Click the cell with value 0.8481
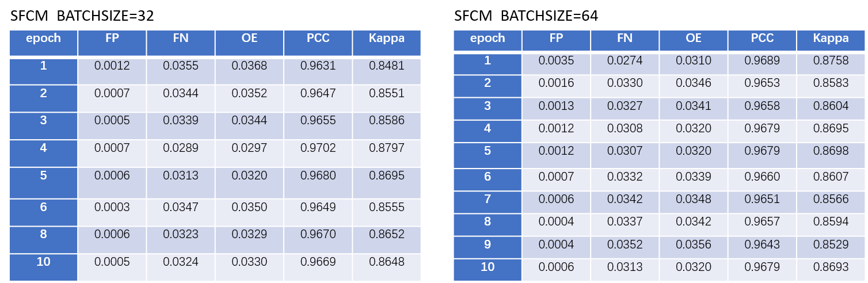Image resolution: width=868 pixels, height=283 pixels. (386, 66)
